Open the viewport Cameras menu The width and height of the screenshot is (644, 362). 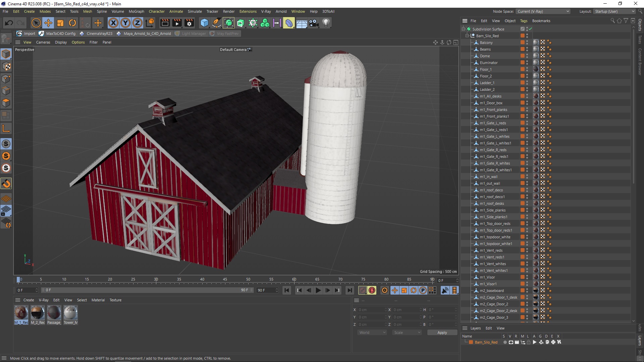[x=43, y=42]
